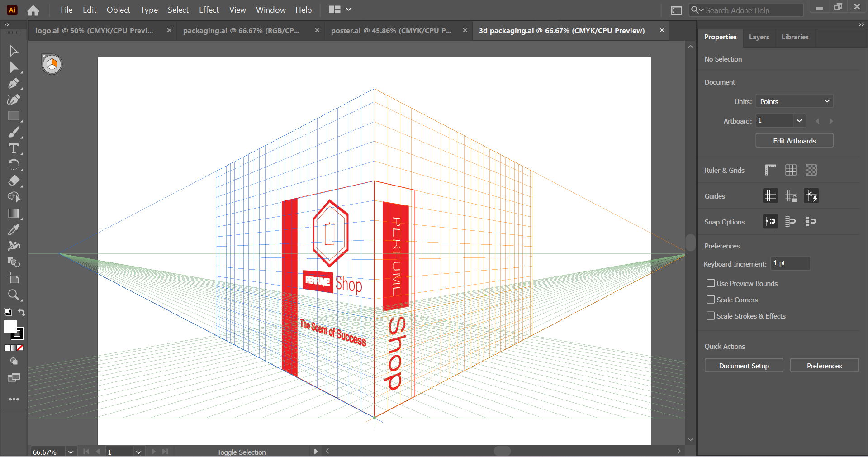
Task: Switch to the poster.ai document tab
Action: 391,30
